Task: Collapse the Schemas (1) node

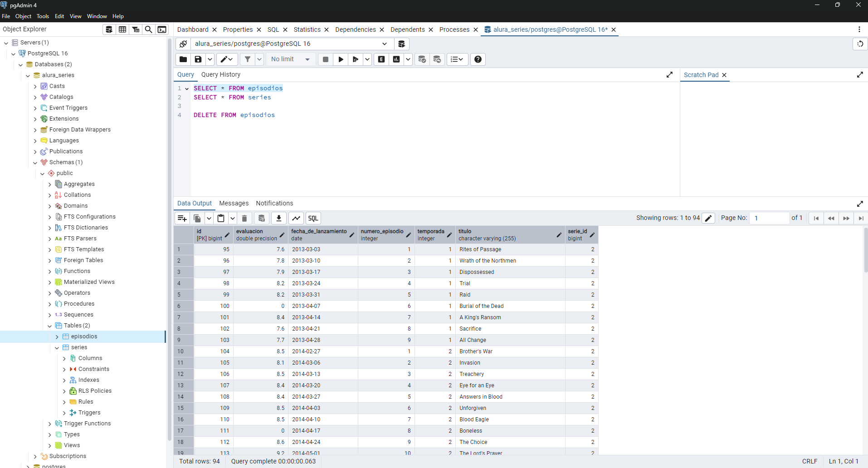Action: click(x=35, y=162)
